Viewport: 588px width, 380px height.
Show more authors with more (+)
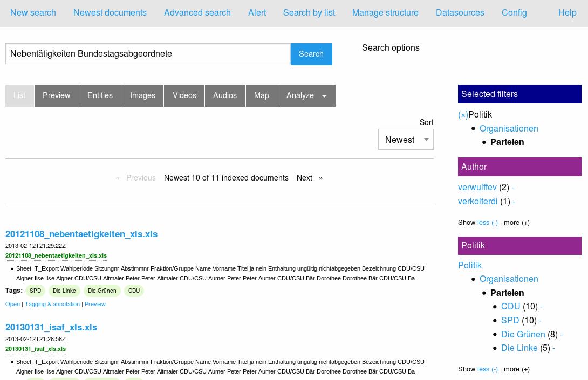tap(516, 222)
